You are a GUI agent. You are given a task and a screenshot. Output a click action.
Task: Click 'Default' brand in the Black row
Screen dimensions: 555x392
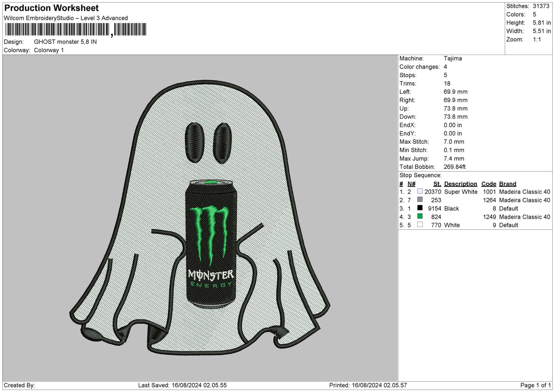tap(509, 208)
